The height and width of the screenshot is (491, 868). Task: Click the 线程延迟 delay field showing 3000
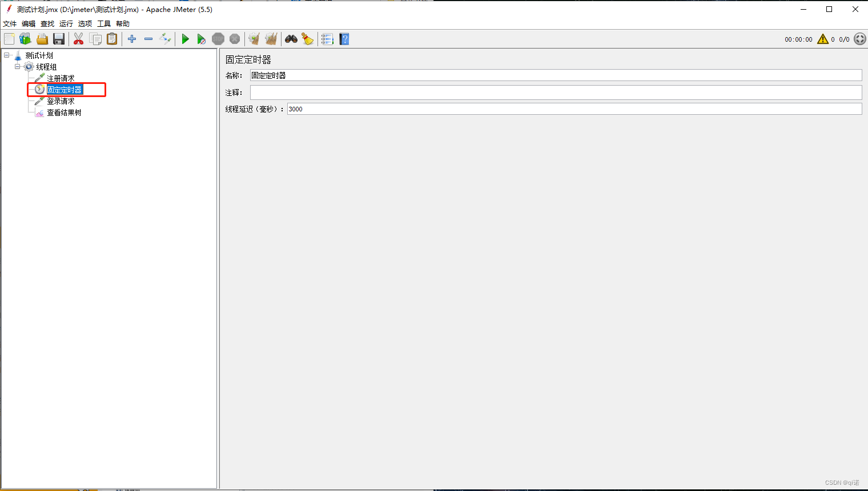tap(574, 109)
